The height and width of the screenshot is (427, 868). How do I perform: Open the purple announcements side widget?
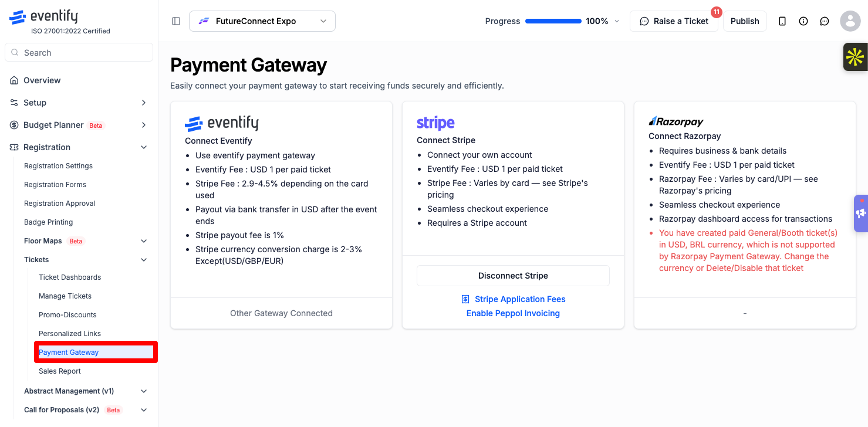(x=861, y=213)
